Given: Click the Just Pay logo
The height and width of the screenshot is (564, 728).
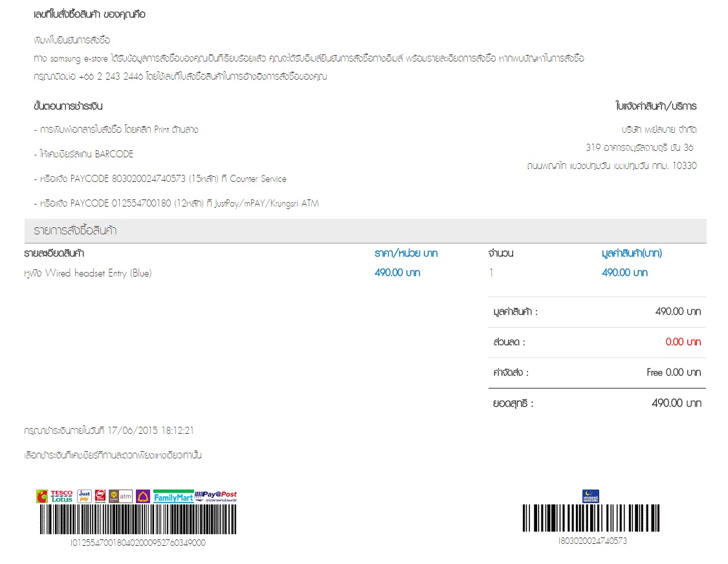Looking at the screenshot, I should [84, 496].
